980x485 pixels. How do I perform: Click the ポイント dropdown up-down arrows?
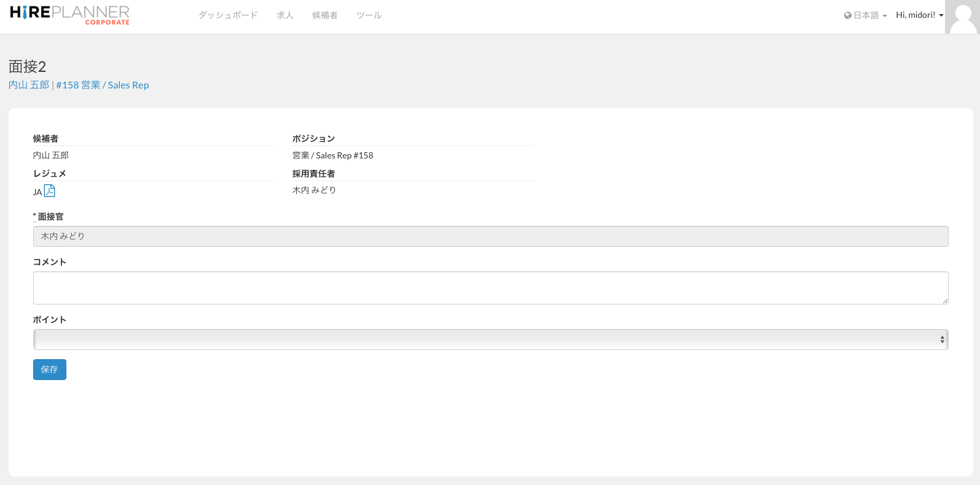[942, 340]
